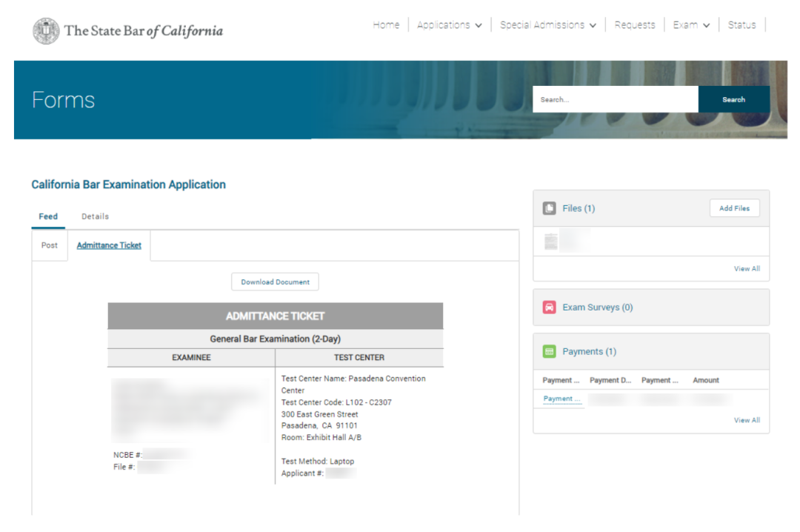Select the Feed tab
Image resolution: width=800 pixels, height=532 pixels.
click(x=48, y=216)
